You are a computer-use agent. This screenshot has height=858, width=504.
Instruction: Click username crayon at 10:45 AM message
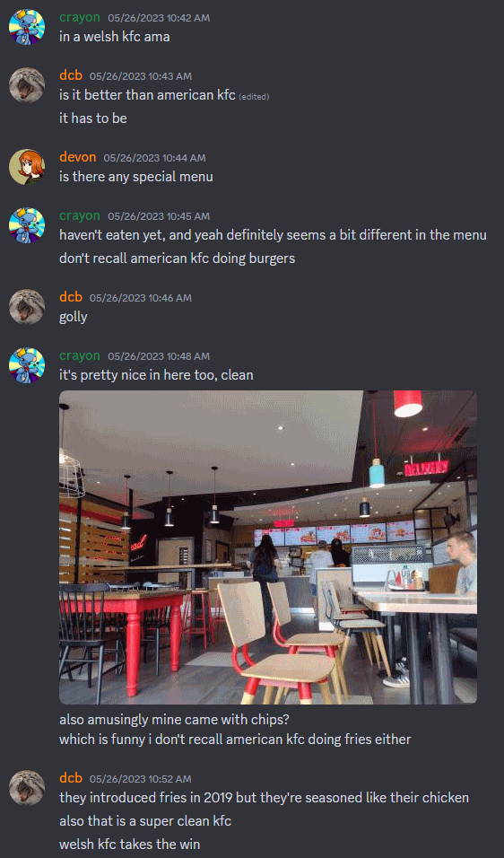point(80,215)
